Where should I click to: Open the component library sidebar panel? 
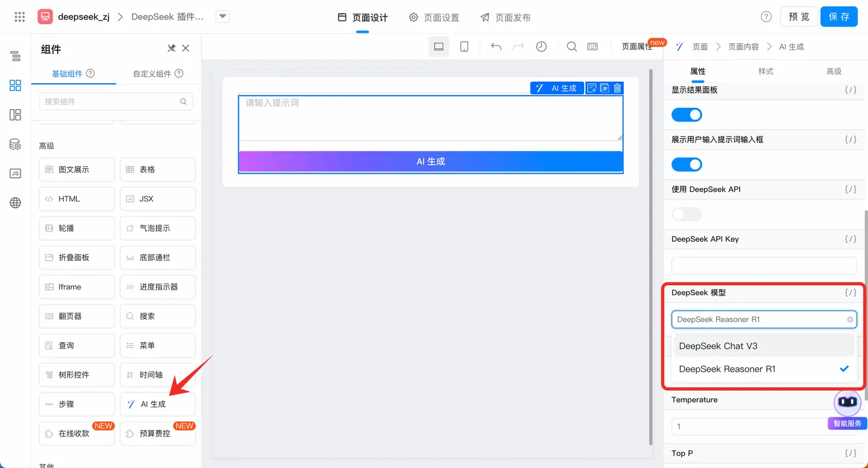(15, 86)
